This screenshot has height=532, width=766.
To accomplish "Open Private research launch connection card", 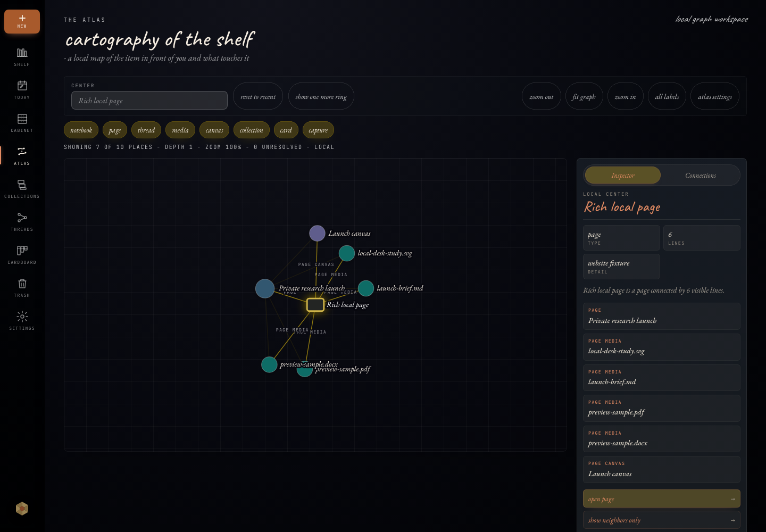I will (662, 316).
